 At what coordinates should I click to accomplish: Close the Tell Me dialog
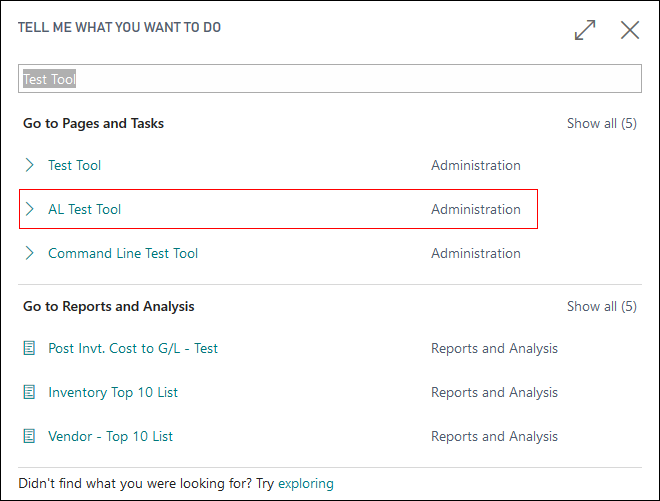point(630,30)
